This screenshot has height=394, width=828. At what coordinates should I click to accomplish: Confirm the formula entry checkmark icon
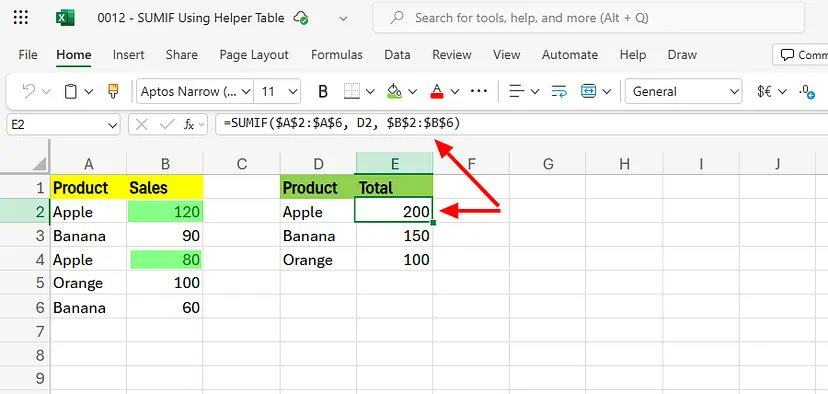click(167, 125)
